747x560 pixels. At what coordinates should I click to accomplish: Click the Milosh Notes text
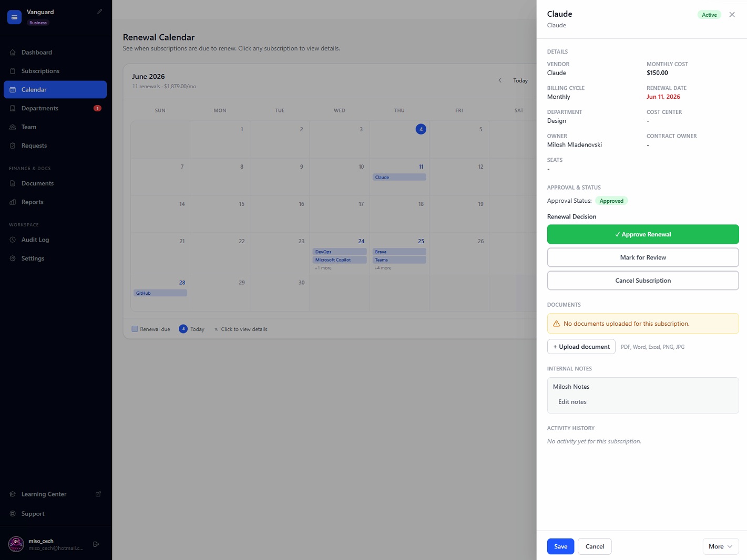coord(571,387)
